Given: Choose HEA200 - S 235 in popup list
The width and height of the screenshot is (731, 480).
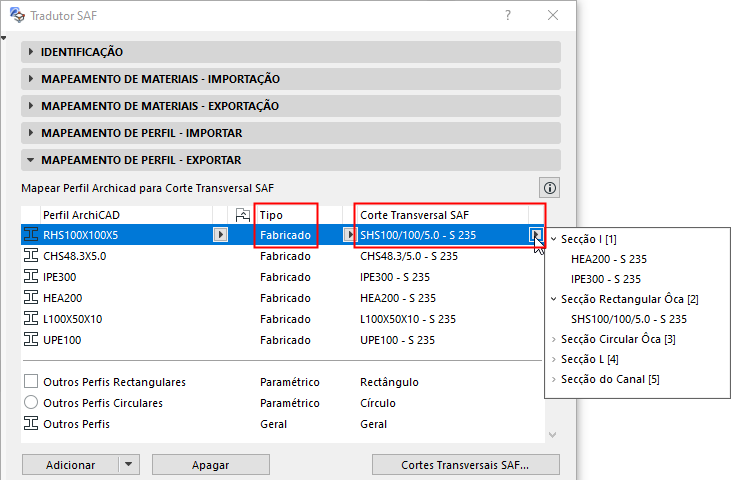Looking at the screenshot, I should 609,259.
